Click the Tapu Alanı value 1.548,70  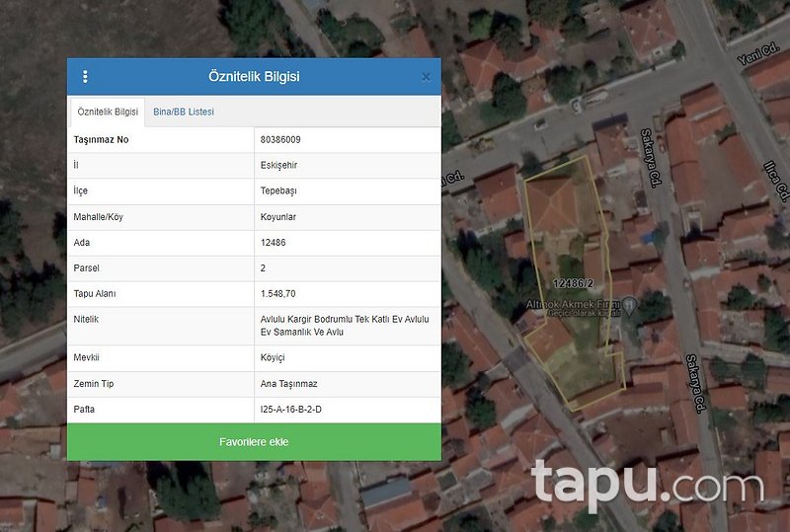[x=278, y=294]
